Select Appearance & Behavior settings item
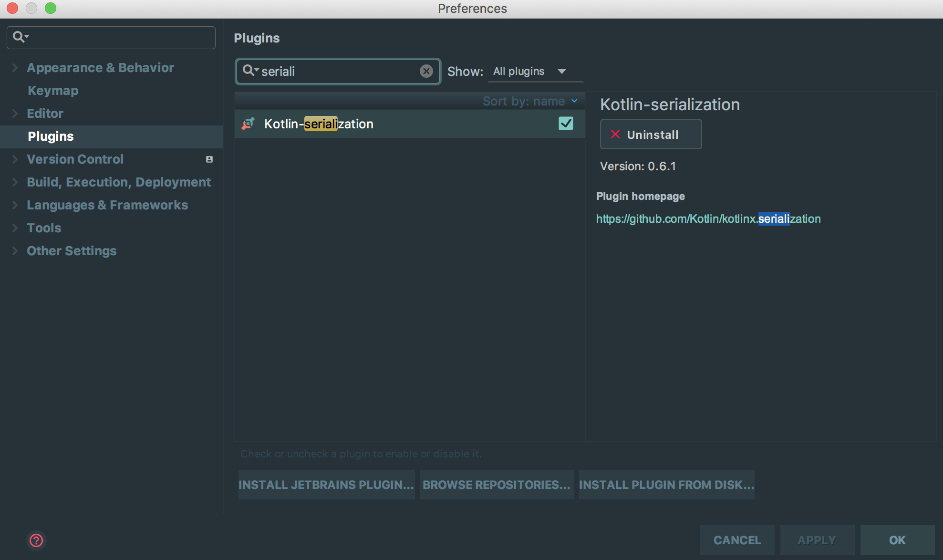 pos(100,68)
